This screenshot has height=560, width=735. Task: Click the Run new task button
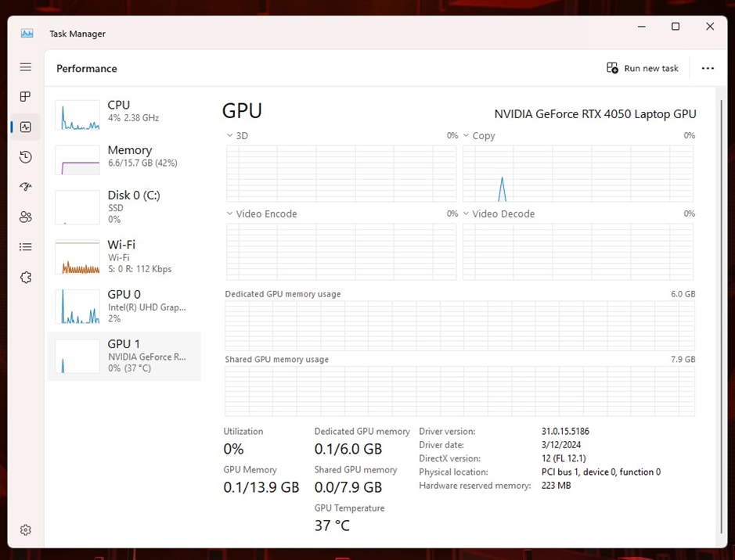click(x=643, y=68)
